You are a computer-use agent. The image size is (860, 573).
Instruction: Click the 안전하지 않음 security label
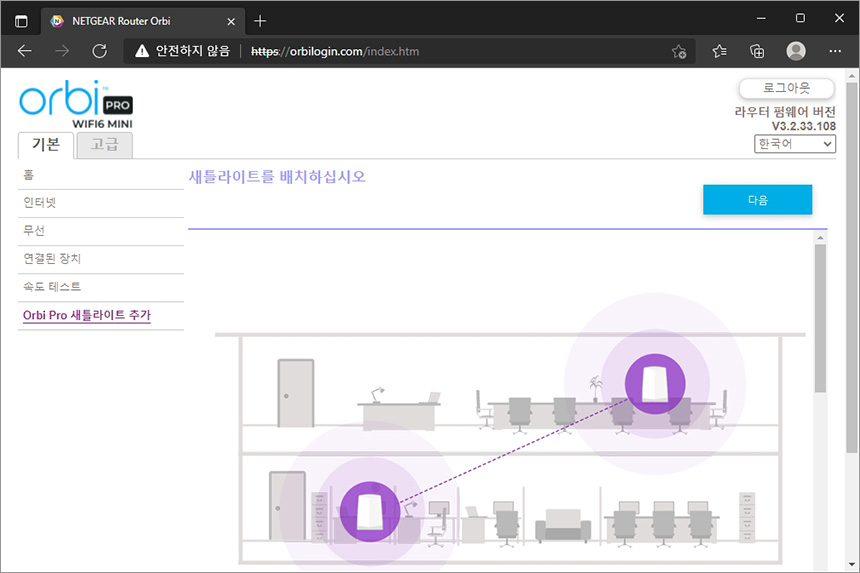point(193,51)
